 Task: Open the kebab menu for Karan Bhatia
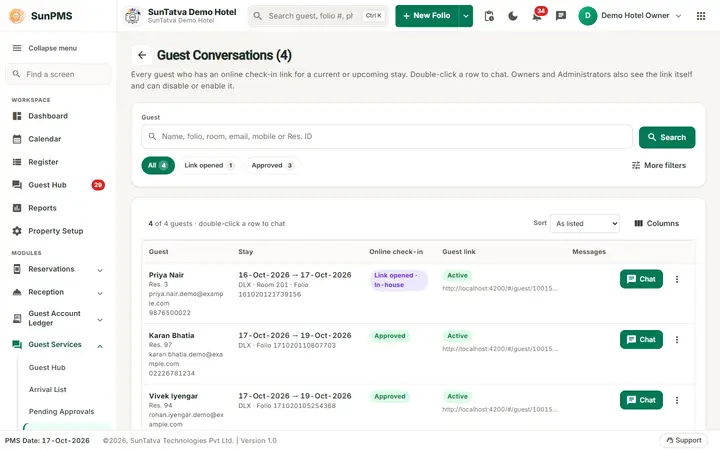click(x=677, y=340)
